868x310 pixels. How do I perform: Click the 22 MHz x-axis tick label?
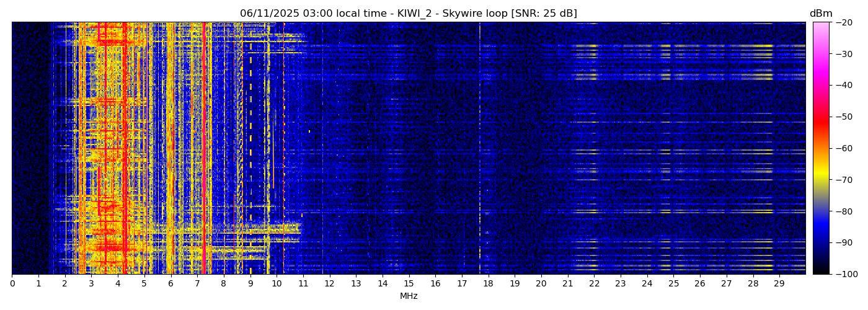tap(594, 283)
